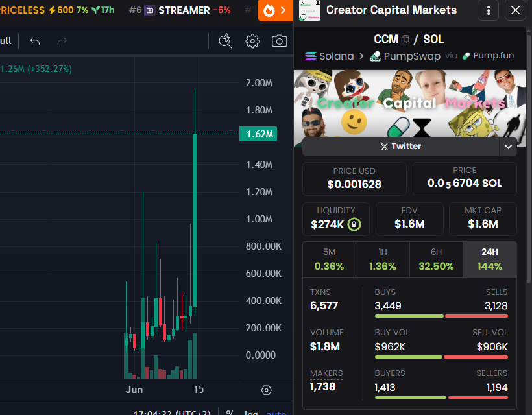Image resolution: width=532 pixels, height=415 pixels.
Task: Select the 5M timeframe tab
Action: (x=329, y=259)
